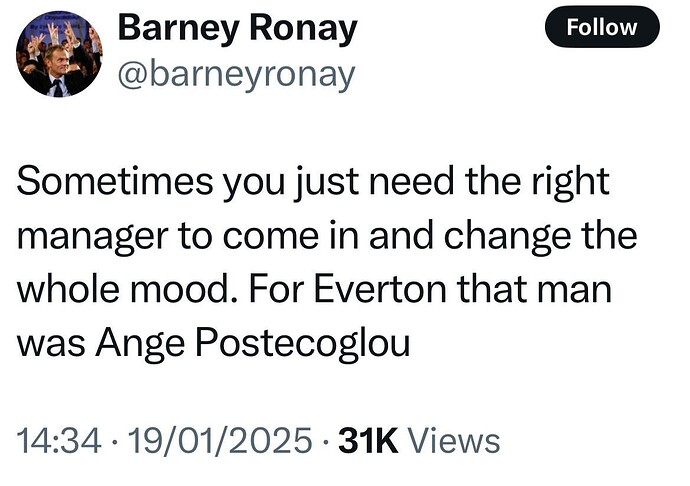Viewport: 690px width, 486px height.
Task: Select the word right in the tweet
Action: pos(570,182)
